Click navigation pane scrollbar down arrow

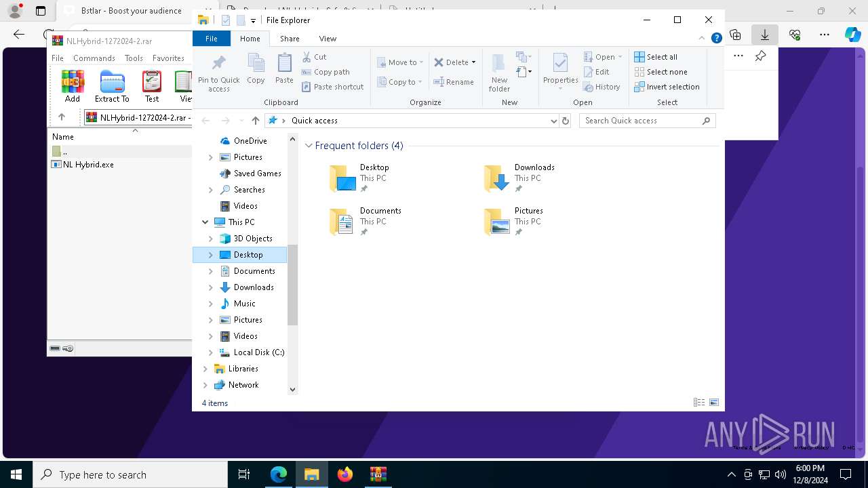(293, 390)
